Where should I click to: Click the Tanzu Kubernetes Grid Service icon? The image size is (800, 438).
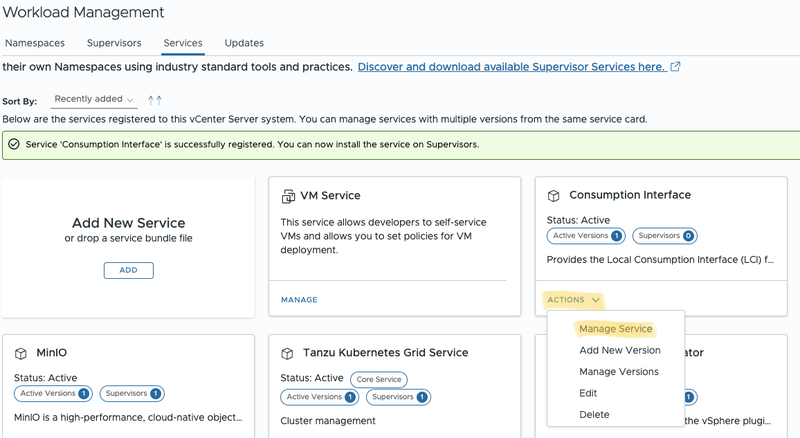tap(287, 353)
